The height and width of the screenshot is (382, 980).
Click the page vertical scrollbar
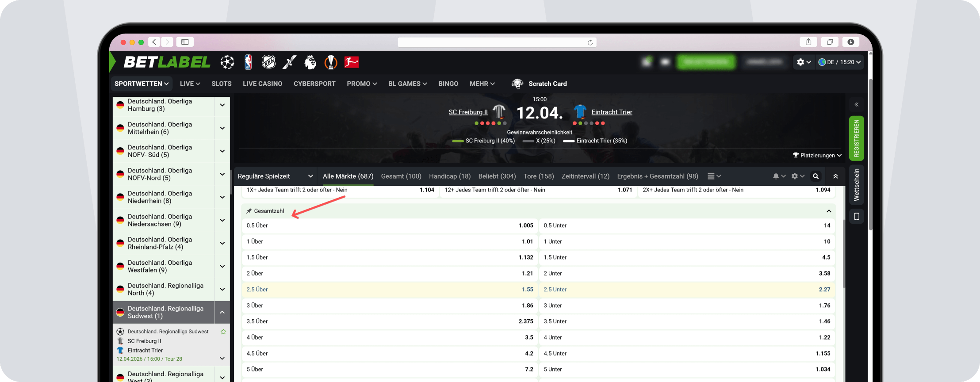pos(870,155)
